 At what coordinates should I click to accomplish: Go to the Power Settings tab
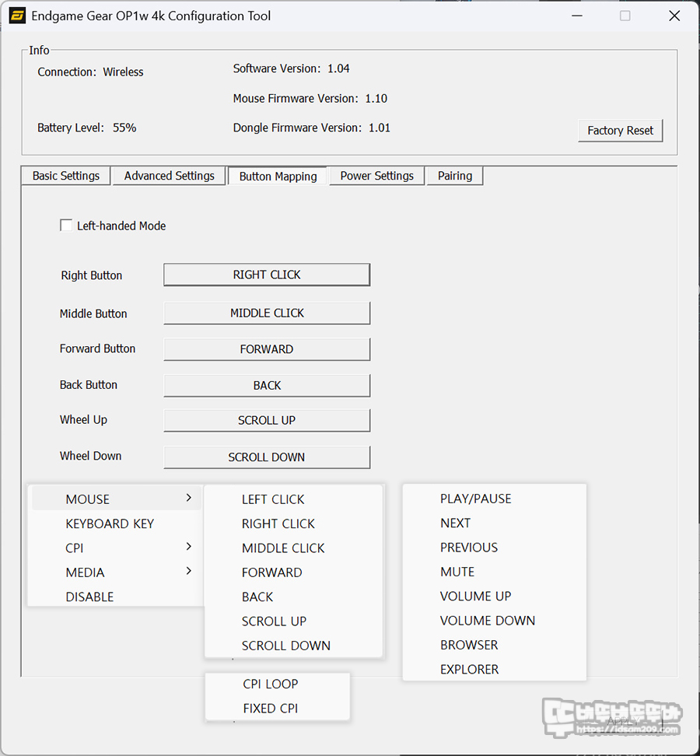coord(377,176)
